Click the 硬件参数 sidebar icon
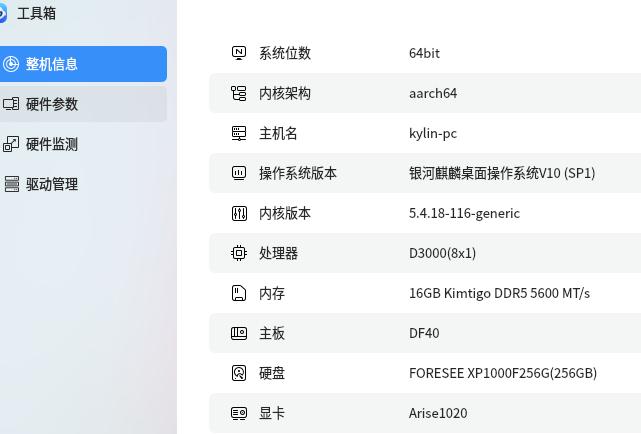 pyautogui.click(x=11, y=104)
